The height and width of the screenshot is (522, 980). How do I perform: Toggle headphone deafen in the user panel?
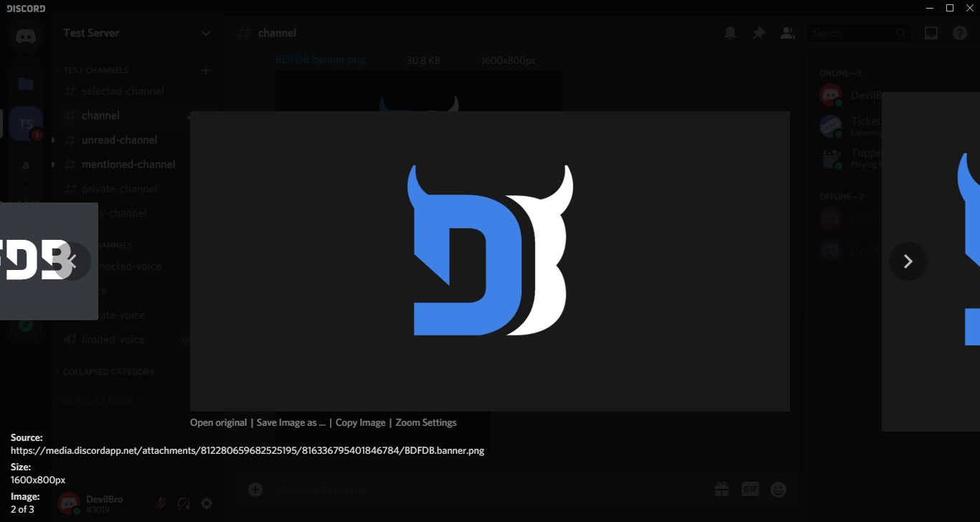coord(184,504)
